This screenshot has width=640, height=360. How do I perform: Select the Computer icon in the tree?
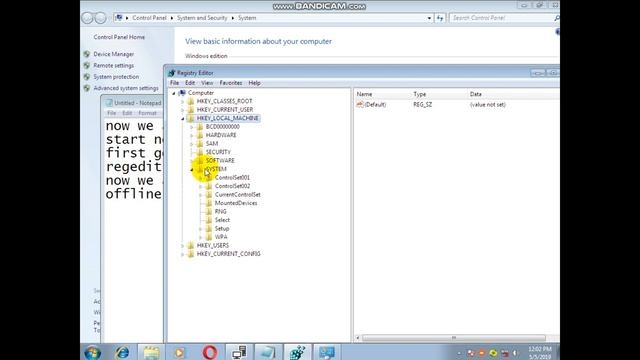(x=182, y=93)
